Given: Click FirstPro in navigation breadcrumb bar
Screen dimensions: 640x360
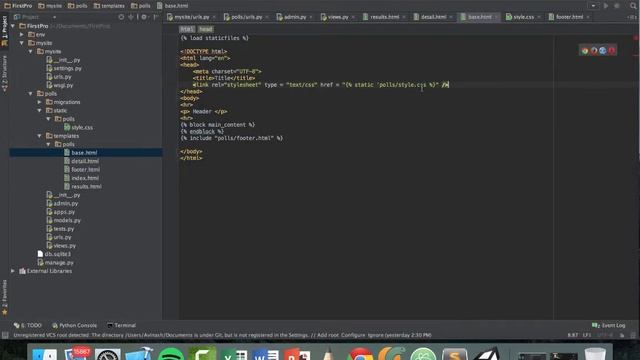Looking at the screenshot, I should coord(18,6).
